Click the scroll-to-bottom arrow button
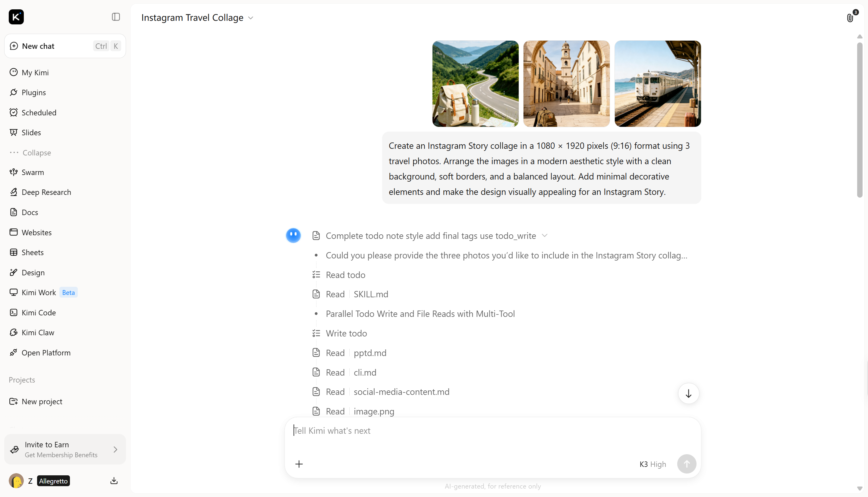868x497 pixels. coord(688,394)
